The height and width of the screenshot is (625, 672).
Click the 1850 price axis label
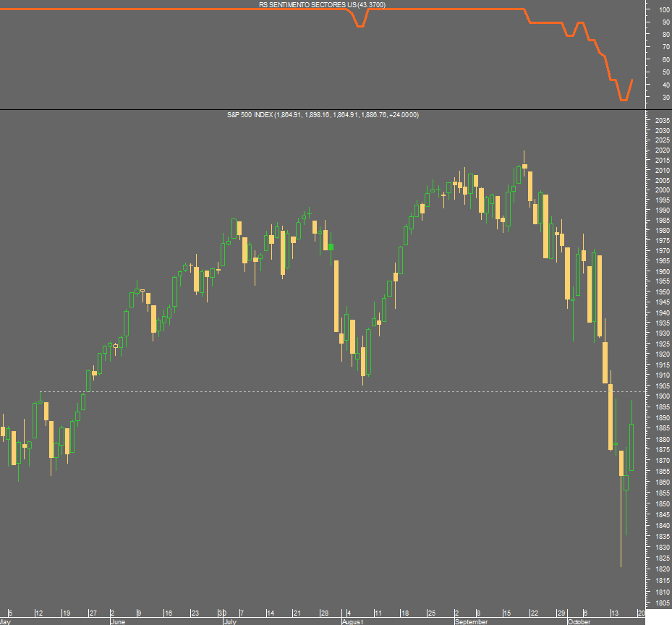(x=662, y=503)
